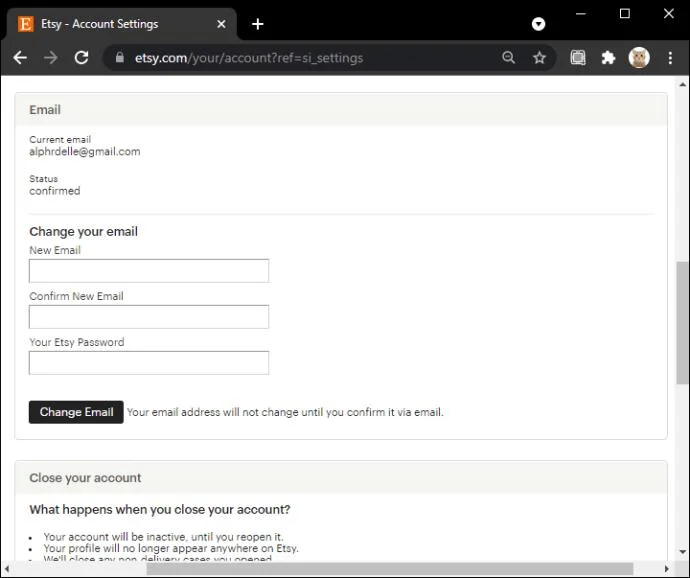Click the Change Email button
This screenshot has width=690, height=578.
tap(76, 412)
